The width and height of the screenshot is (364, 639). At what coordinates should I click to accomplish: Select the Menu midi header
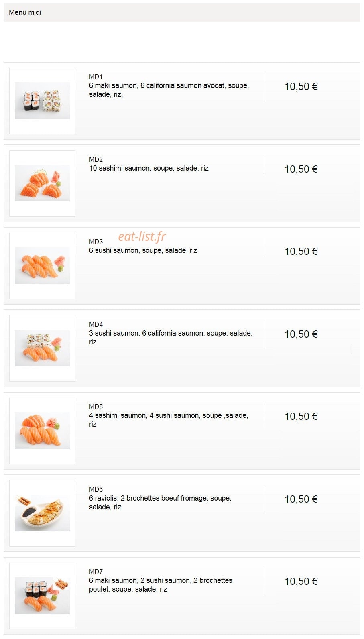pyautogui.click(x=182, y=12)
